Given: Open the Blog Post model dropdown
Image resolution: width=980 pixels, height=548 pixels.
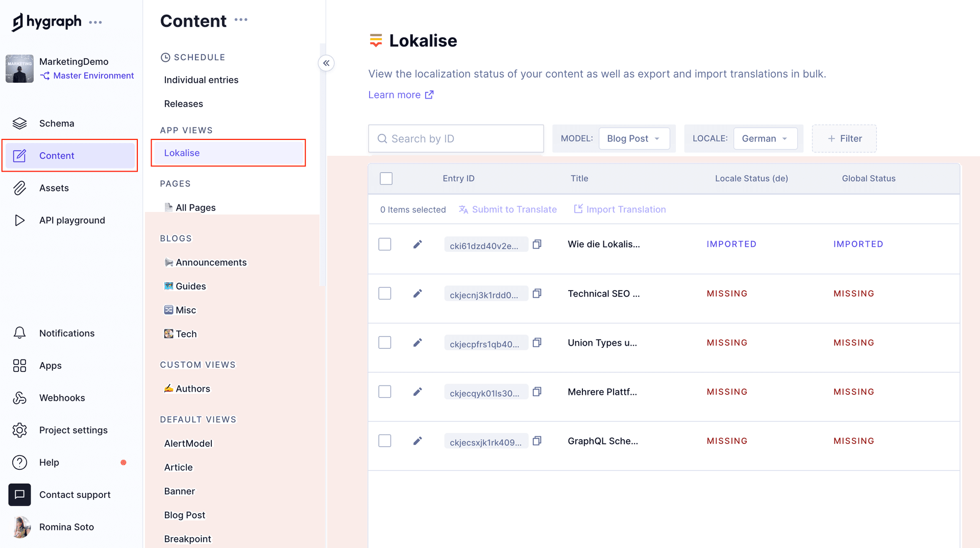Looking at the screenshot, I should [633, 138].
